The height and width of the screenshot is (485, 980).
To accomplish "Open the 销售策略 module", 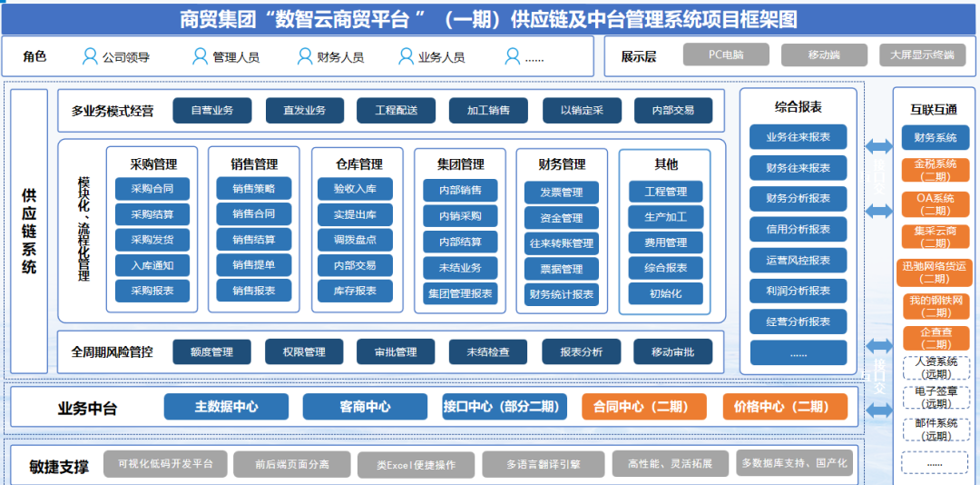I will pyautogui.click(x=254, y=188).
